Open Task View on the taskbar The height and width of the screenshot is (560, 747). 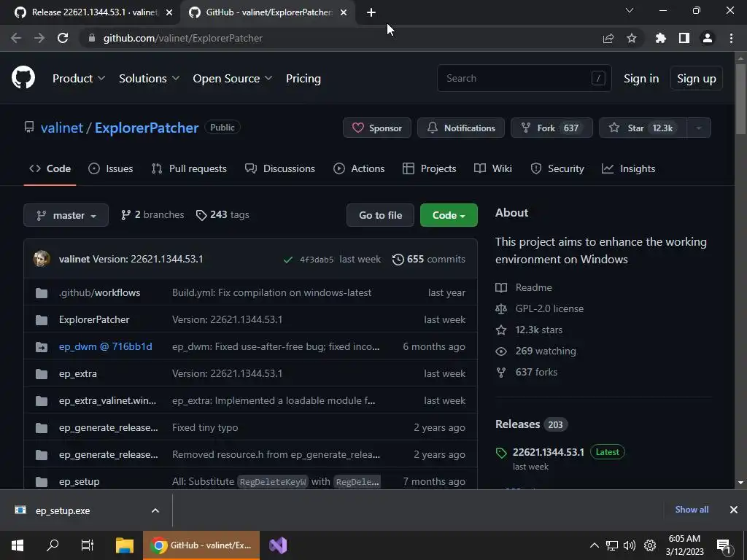(x=88, y=545)
